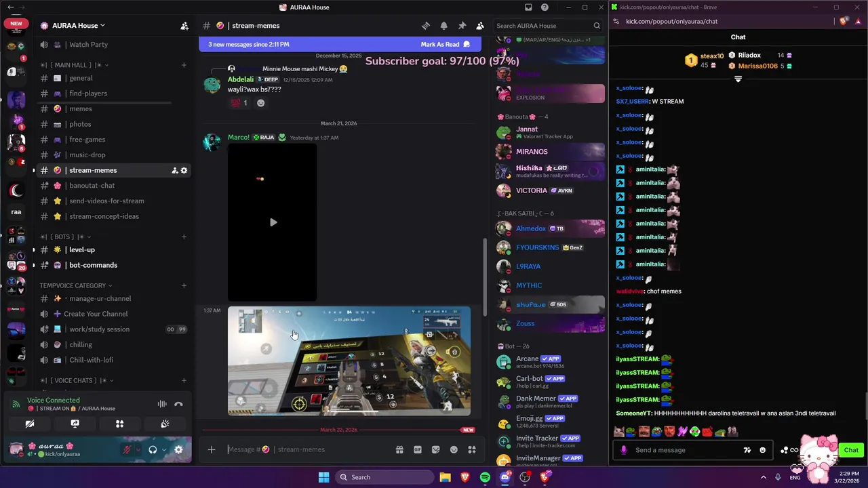The image size is (868, 488).
Task: Click the screen share button
Action: click(x=75, y=424)
